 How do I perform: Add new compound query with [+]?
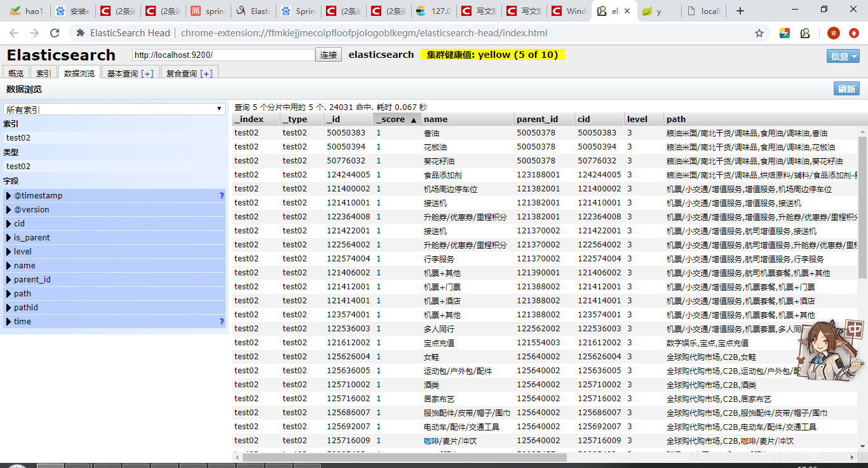(207, 74)
